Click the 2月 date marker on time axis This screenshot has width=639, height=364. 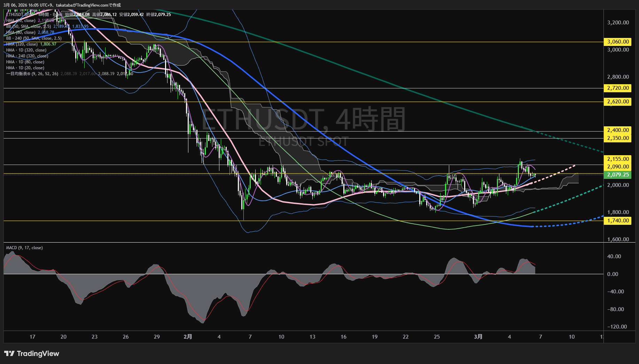188,337
